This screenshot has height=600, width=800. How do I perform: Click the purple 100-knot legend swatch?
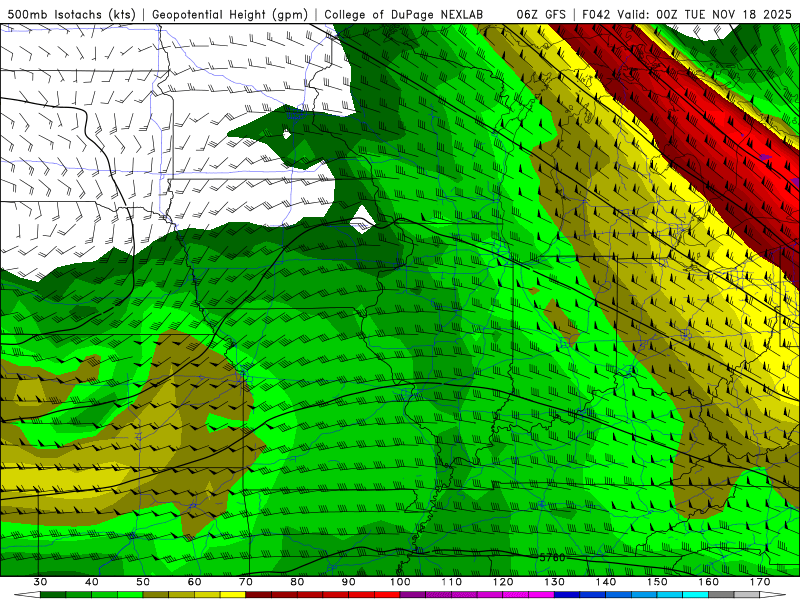tap(413, 595)
